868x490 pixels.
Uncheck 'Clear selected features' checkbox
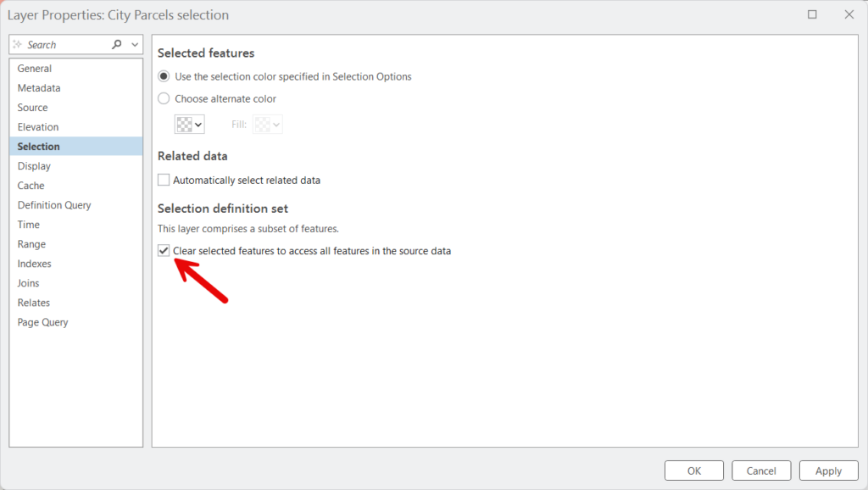164,251
